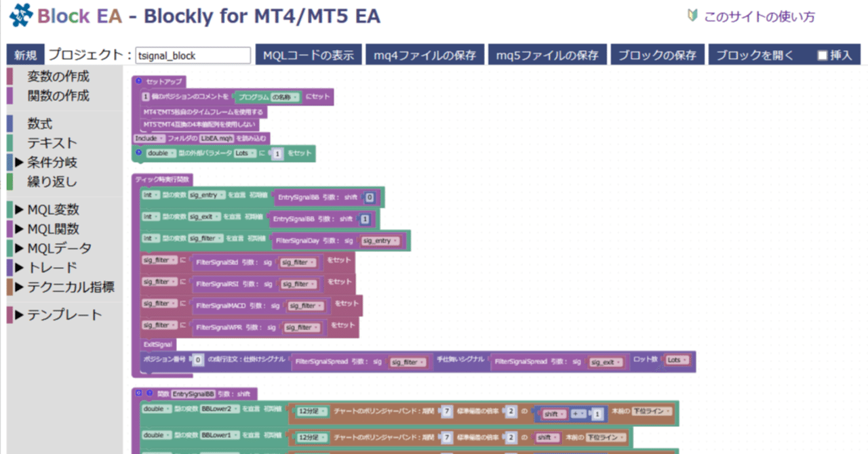Click the tsignal_block project name field
Image resolution: width=868 pixels, height=454 pixels.
click(192, 56)
